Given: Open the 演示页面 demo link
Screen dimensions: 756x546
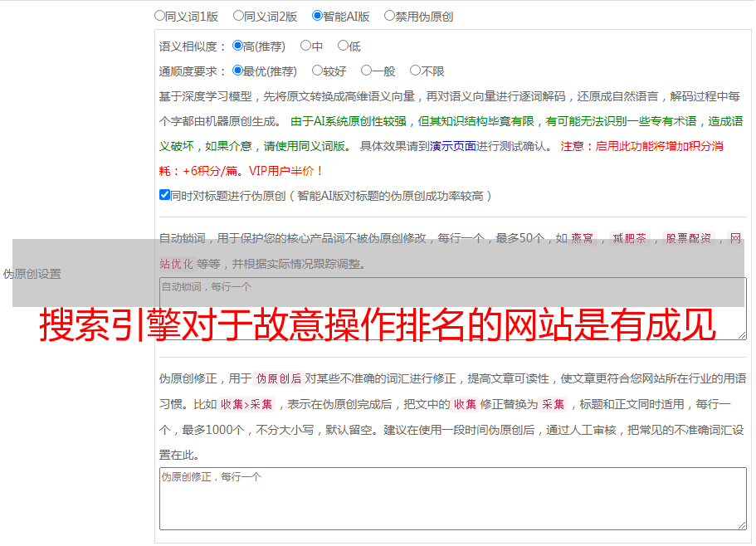Looking at the screenshot, I should (x=453, y=146).
